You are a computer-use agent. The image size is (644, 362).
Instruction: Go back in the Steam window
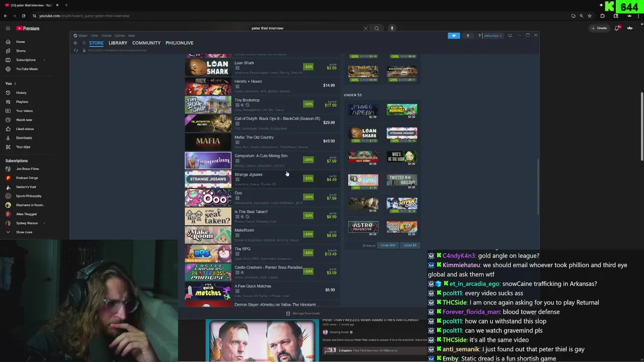[x=76, y=43]
